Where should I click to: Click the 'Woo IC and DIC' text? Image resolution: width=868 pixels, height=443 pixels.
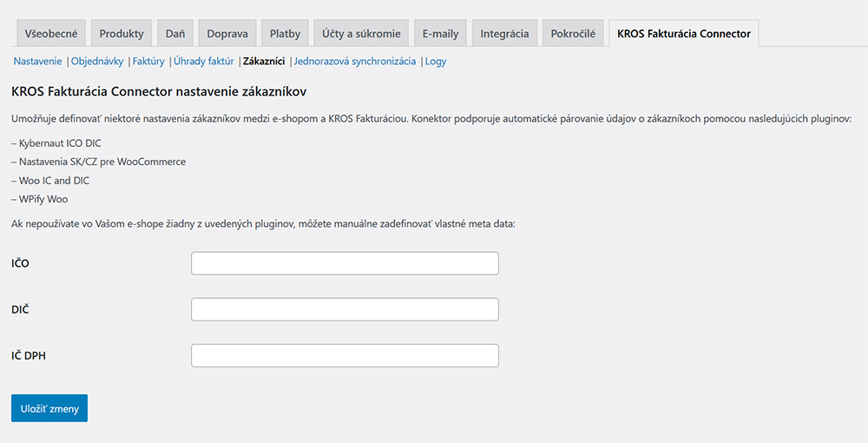coord(54,181)
